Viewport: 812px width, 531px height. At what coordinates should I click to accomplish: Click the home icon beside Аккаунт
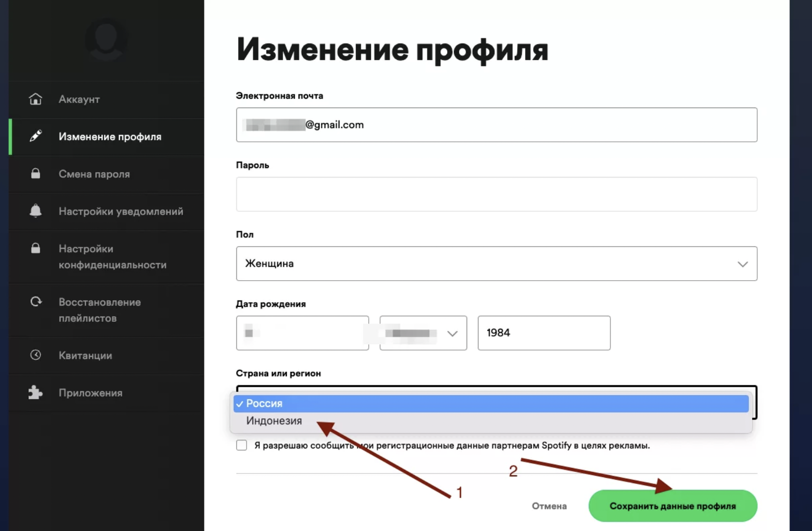click(35, 99)
